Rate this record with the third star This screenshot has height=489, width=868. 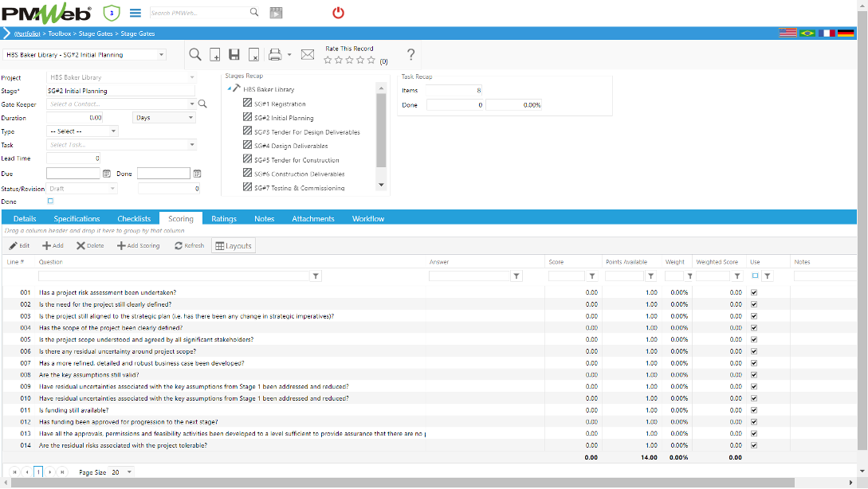pos(349,61)
